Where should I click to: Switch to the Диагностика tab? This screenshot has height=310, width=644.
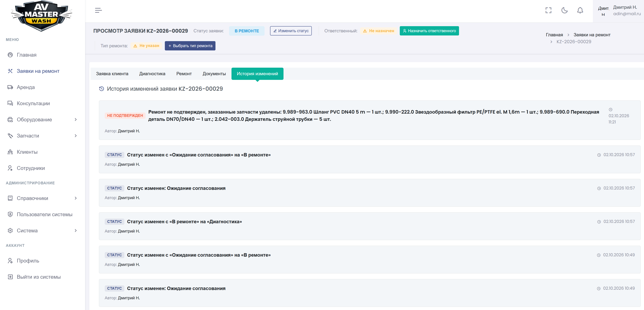tap(152, 74)
